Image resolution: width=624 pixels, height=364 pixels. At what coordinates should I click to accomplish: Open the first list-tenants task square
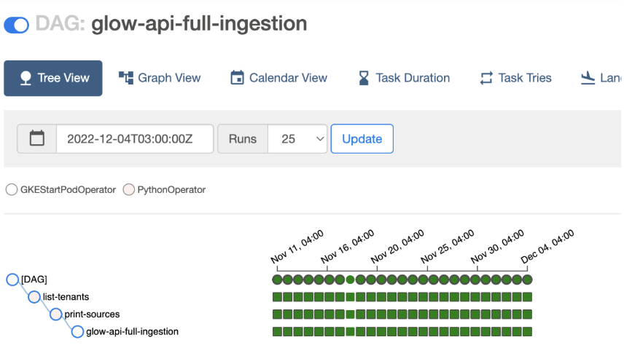click(x=278, y=297)
